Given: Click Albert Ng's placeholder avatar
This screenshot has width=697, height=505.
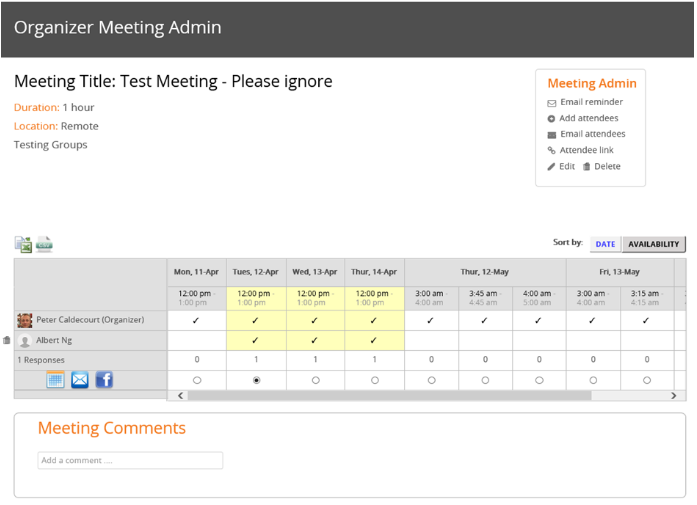Looking at the screenshot, I should (x=25, y=341).
